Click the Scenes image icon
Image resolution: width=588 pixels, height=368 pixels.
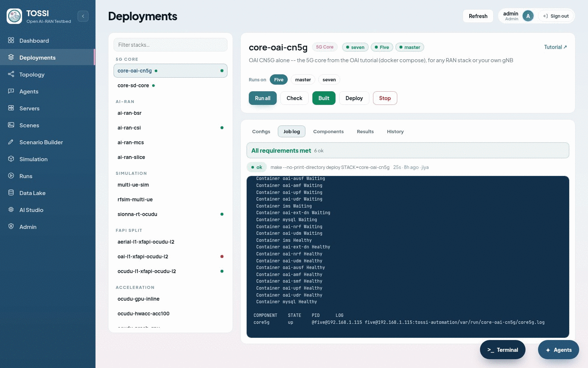pos(11,125)
